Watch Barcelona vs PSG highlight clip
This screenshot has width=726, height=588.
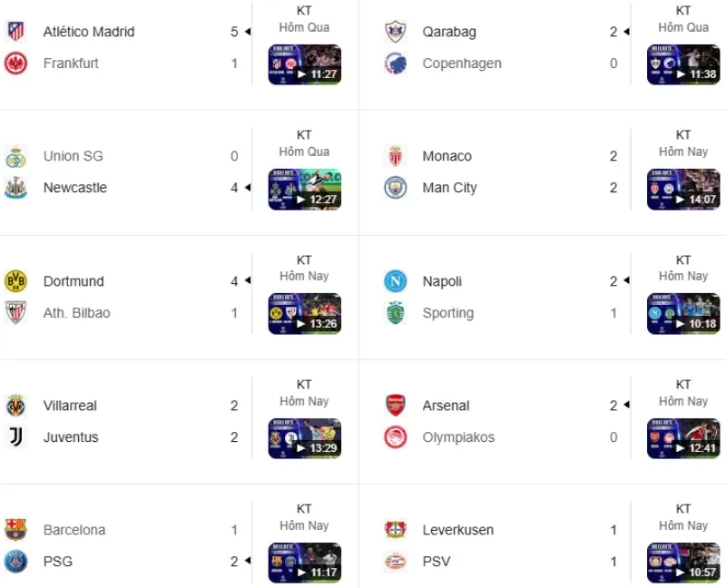(x=305, y=562)
